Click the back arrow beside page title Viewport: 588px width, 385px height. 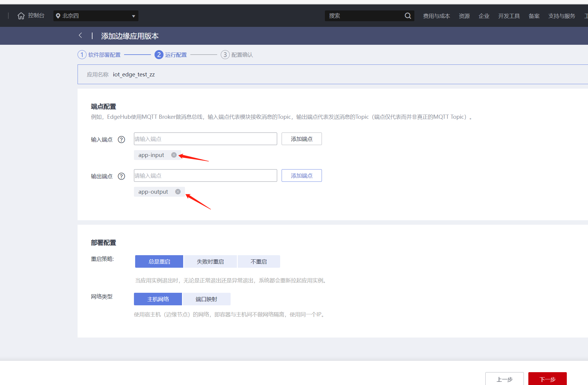pyautogui.click(x=80, y=36)
